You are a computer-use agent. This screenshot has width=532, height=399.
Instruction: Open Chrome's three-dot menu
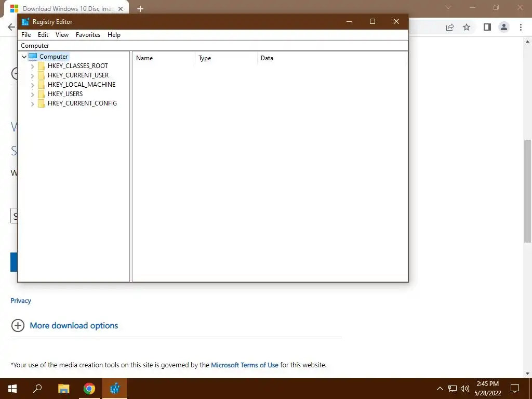click(521, 27)
